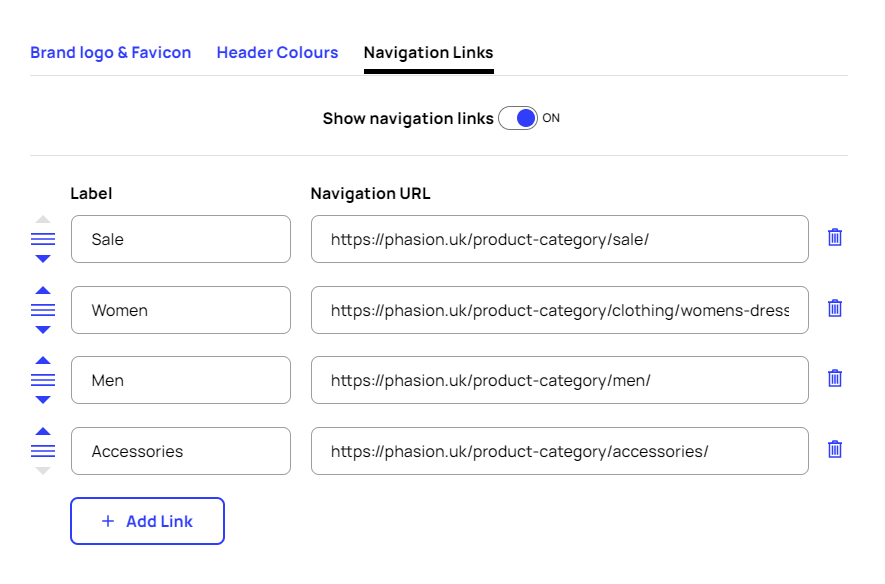Move the Accessories link up
The width and height of the screenshot is (885, 584).
coord(43,431)
